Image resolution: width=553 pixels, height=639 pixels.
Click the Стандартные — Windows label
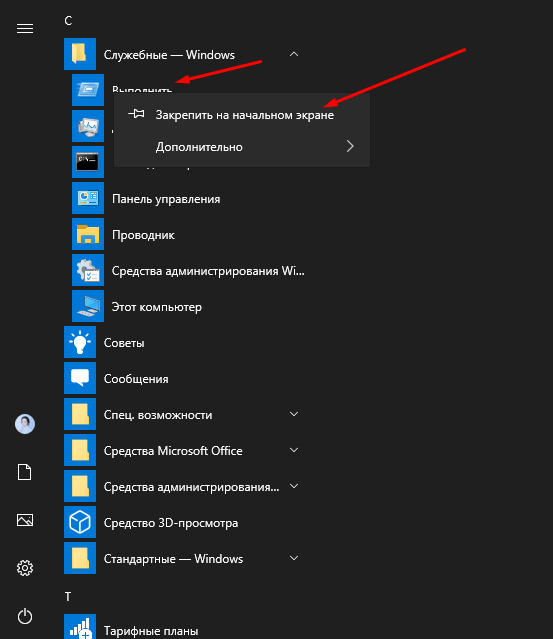click(x=173, y=559)
